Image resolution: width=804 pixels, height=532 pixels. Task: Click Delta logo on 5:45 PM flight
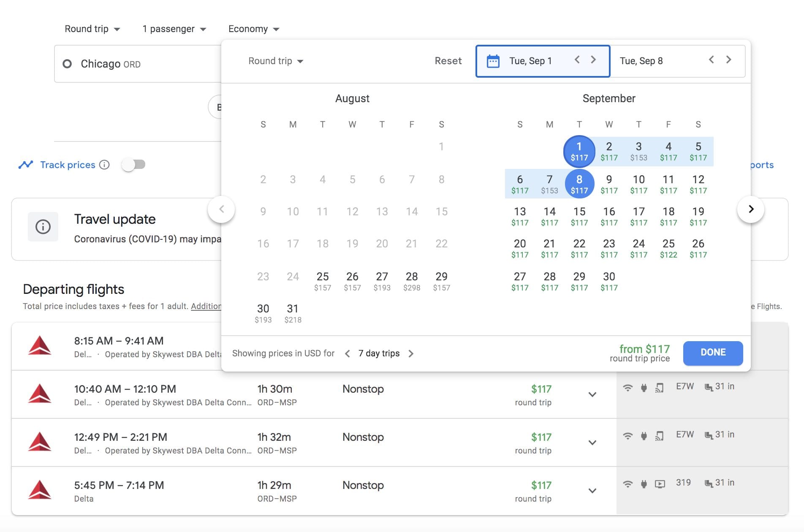pos(40,490)
